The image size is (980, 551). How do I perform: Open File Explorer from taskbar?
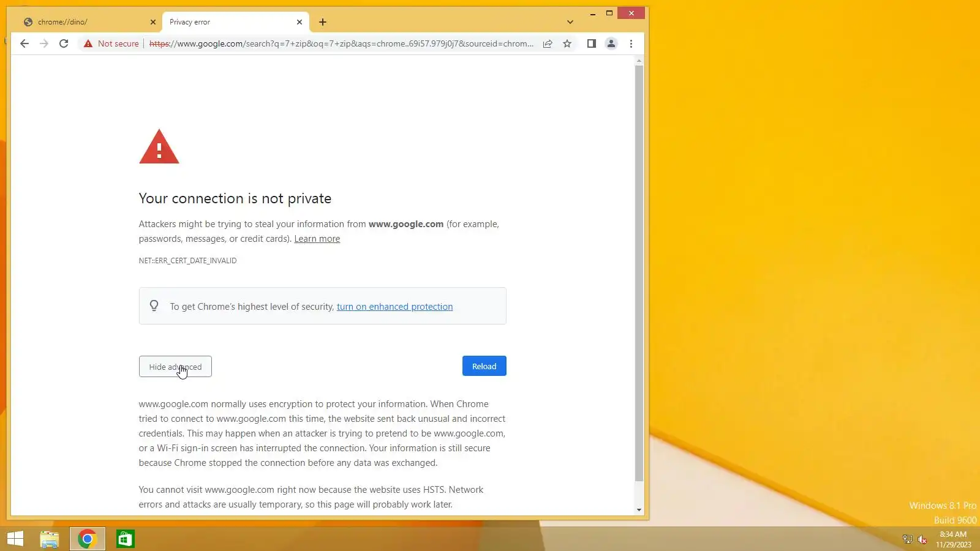50,539
